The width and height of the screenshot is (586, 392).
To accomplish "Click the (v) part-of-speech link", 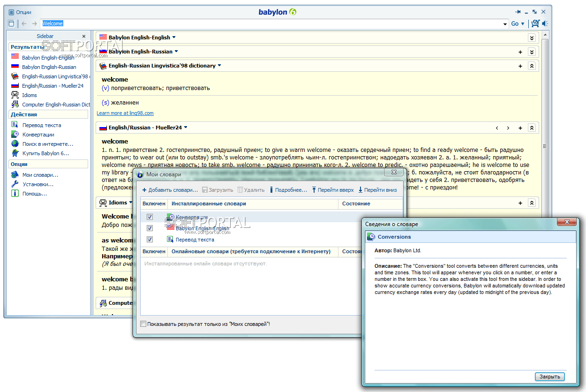I will coord(105,88).
